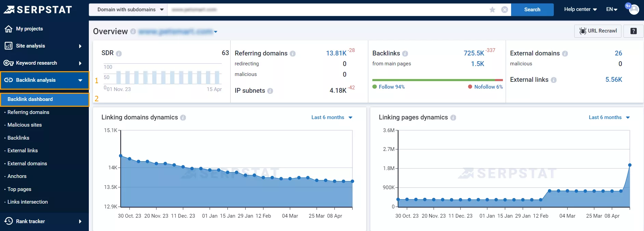Open 26 external domains link
Screen dimensions: 644x231
618,53
